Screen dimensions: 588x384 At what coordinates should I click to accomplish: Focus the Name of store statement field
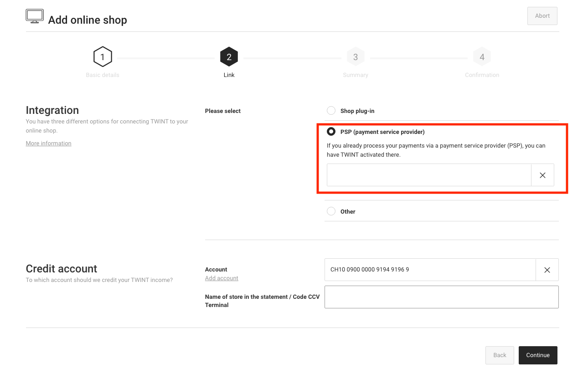pyautogui.click(x=441, y=297)
